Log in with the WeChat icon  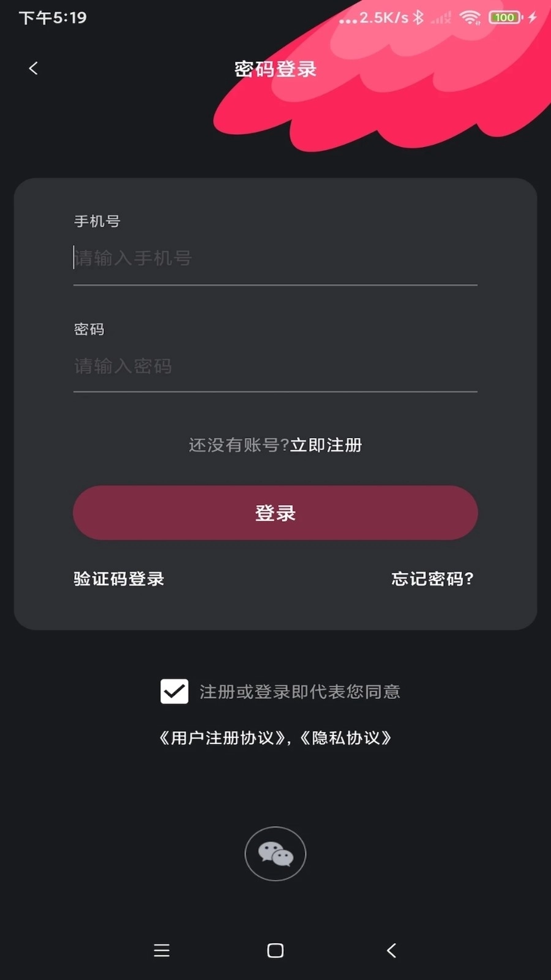coord(275,854)
